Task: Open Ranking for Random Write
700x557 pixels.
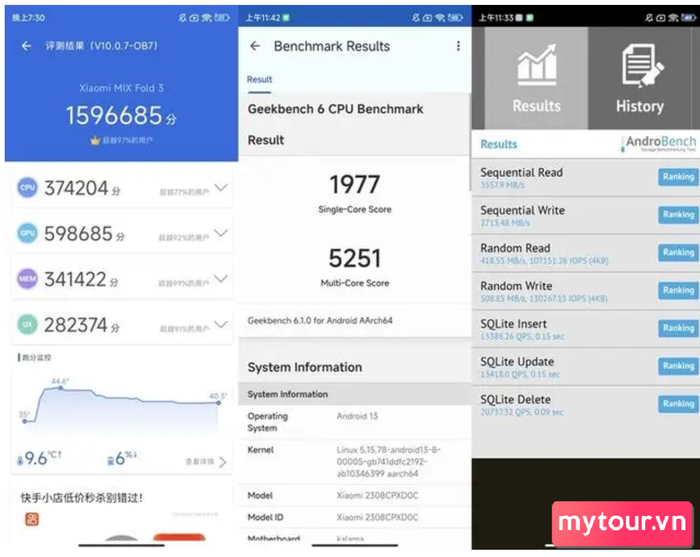Action: [x=677, y=291]
